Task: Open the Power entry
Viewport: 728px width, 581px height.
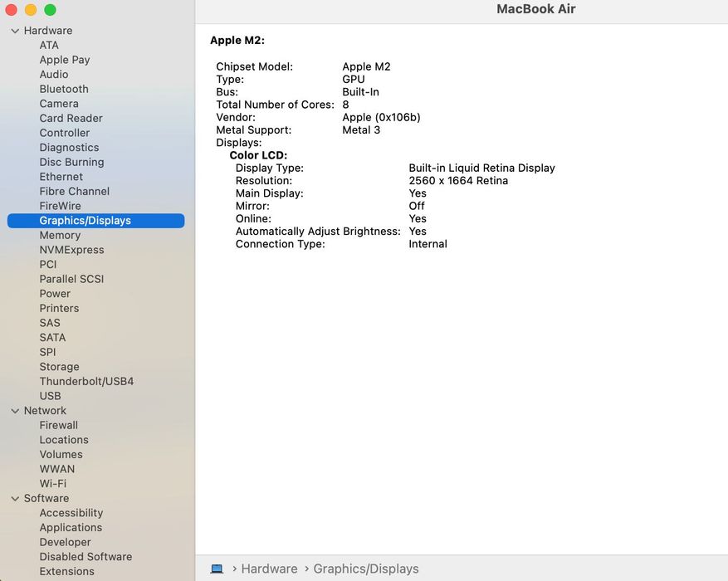Action: click(x=55, y=294)
